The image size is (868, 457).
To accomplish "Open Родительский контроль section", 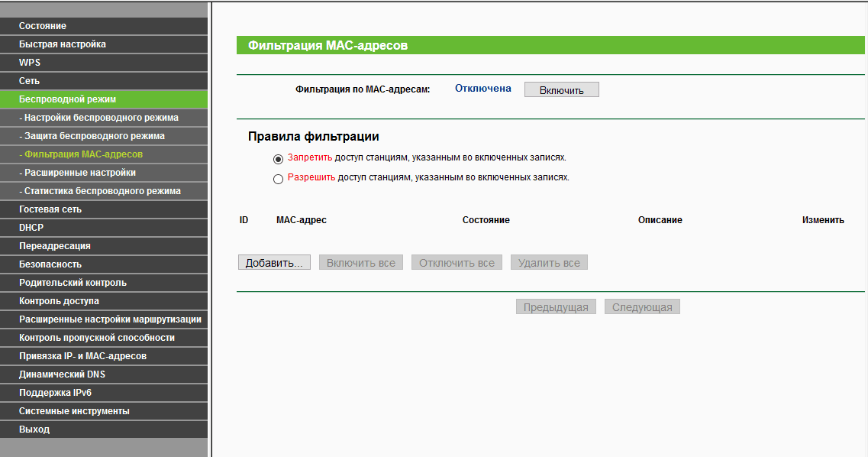I will pos(104,283).
